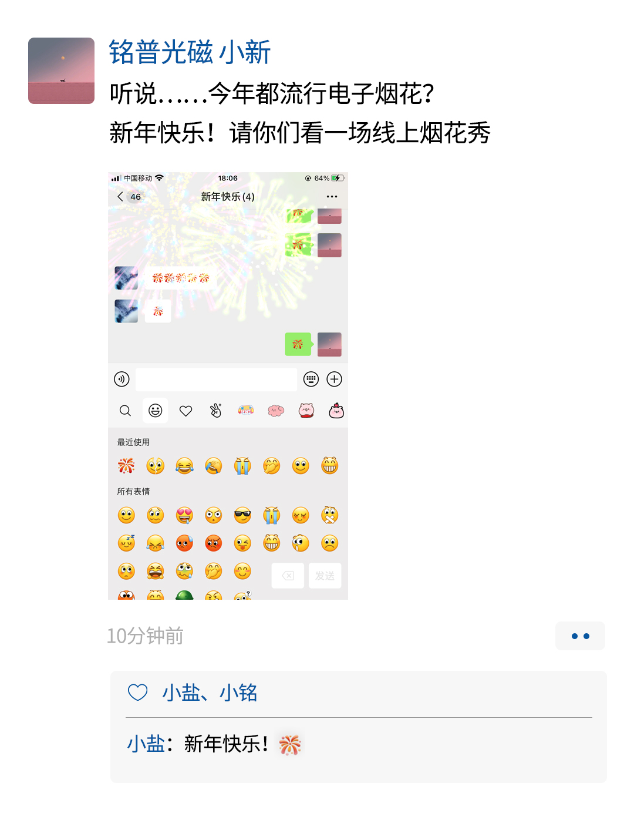This screenshot has width=634, height=840.
Task: Pick the recently used firework emoji
Action: point(126,466)
